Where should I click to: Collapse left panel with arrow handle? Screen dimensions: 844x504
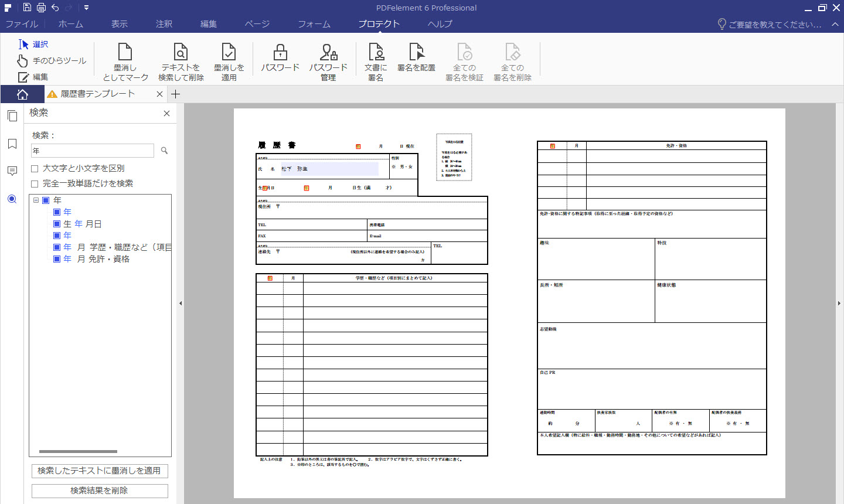pyautogui.click(x=181, y=303)
